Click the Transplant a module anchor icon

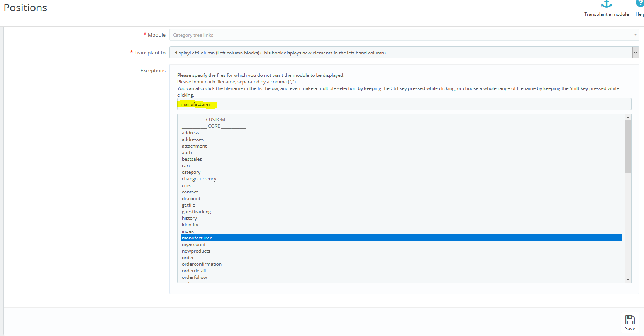pos(607,4)
